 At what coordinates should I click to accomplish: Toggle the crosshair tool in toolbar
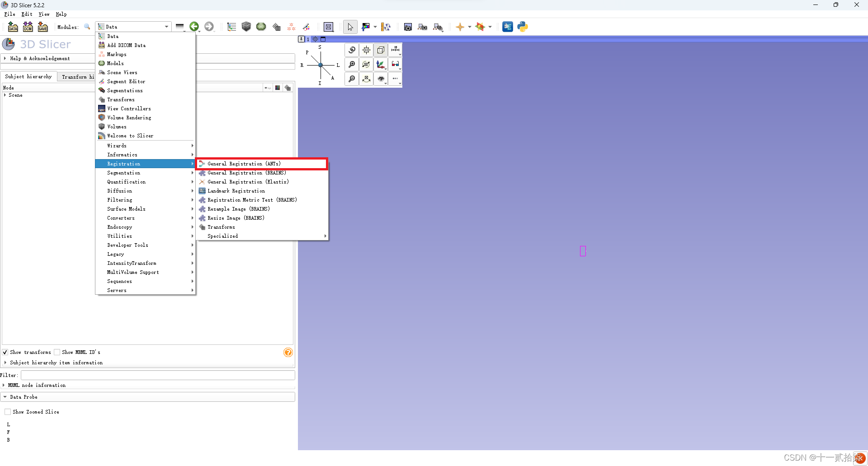[460, 27]
